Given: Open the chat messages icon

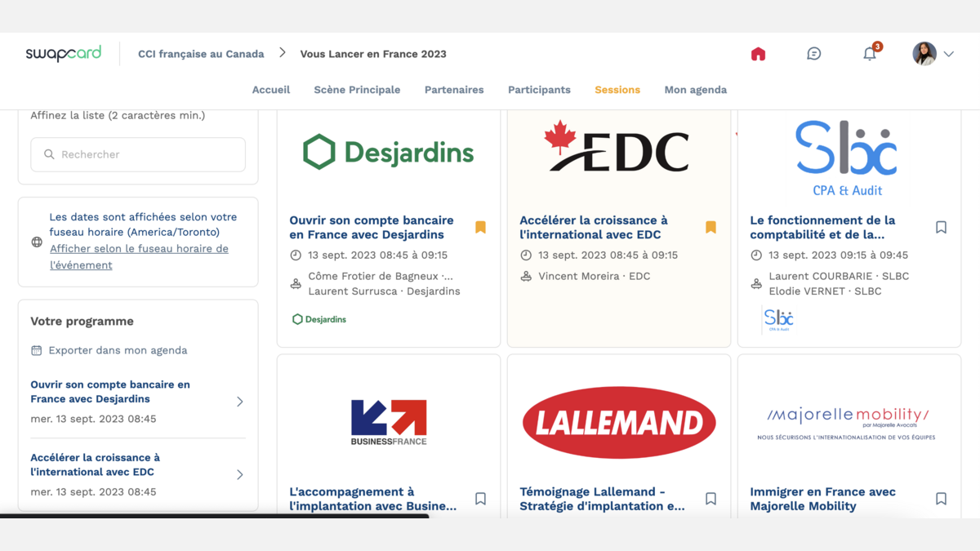Looking at the screenshot, I should (x=813, y=54).
